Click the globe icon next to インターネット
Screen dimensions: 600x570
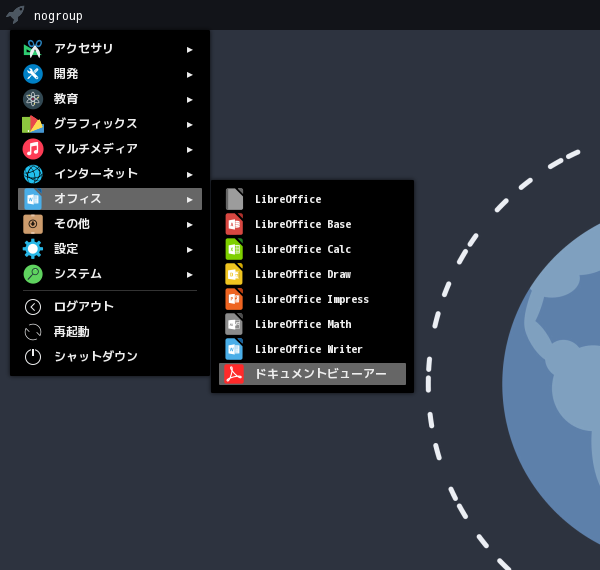[x=33, y=174]
